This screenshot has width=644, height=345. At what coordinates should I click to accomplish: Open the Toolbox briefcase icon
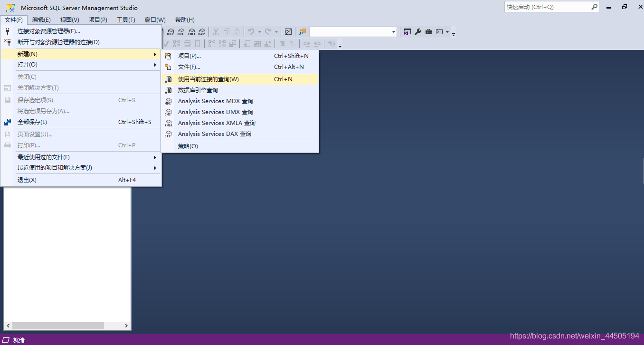pyautogui.click(x=428, y=32)
